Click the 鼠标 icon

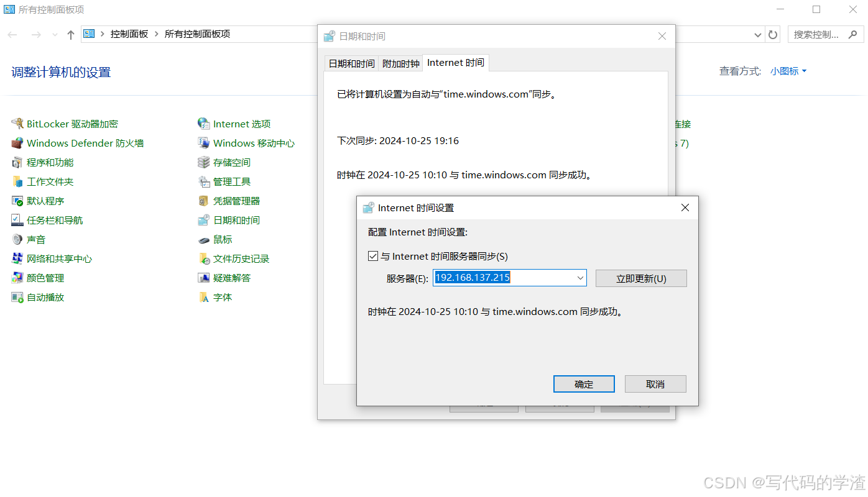204,239
